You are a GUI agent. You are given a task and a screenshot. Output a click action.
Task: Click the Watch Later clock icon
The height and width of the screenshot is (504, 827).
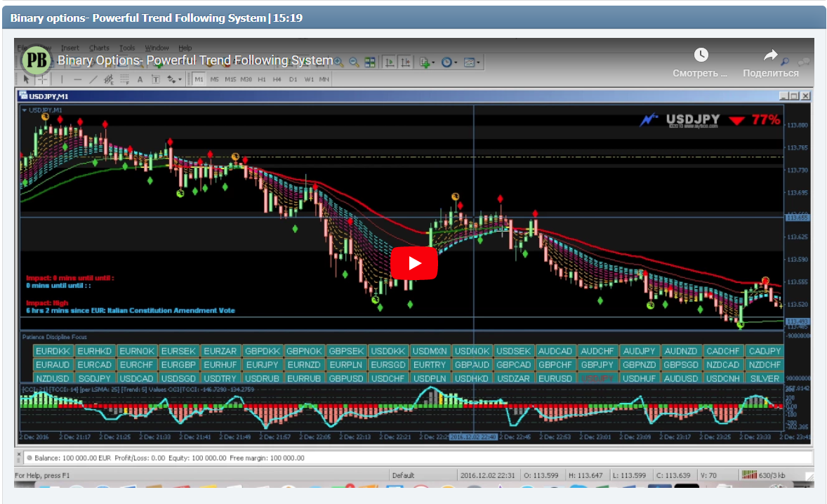701,54
